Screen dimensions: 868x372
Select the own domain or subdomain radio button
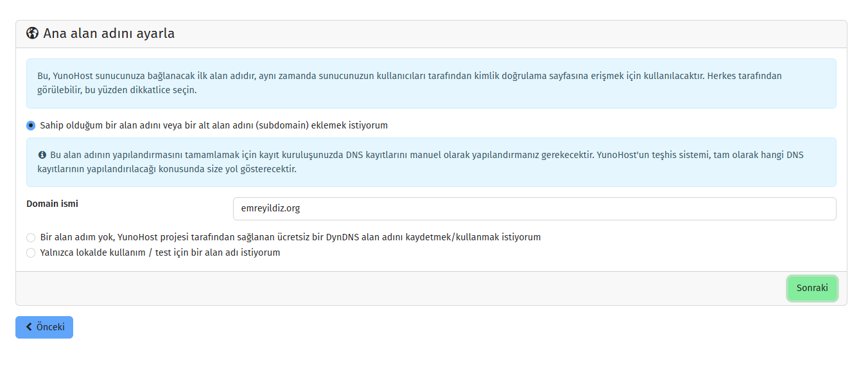click(31, 125)
